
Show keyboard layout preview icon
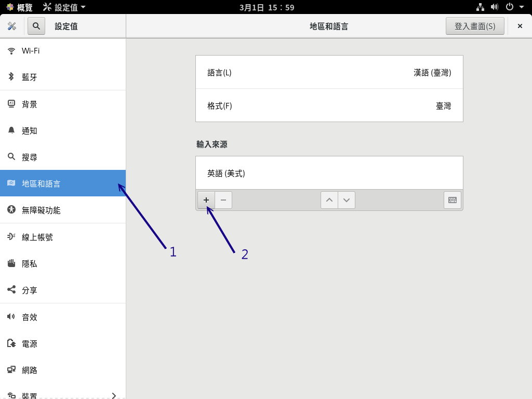[x=452, y=200]
